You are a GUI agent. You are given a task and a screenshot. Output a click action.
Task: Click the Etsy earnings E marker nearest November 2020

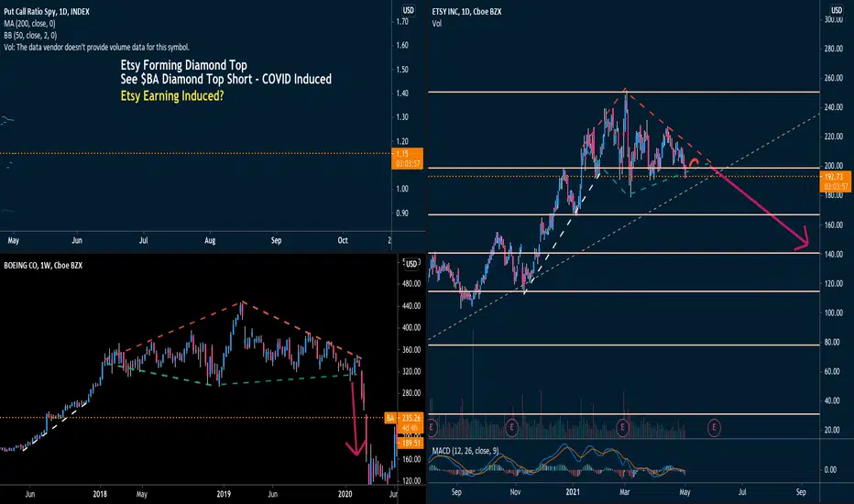click(x=511, y=428)
